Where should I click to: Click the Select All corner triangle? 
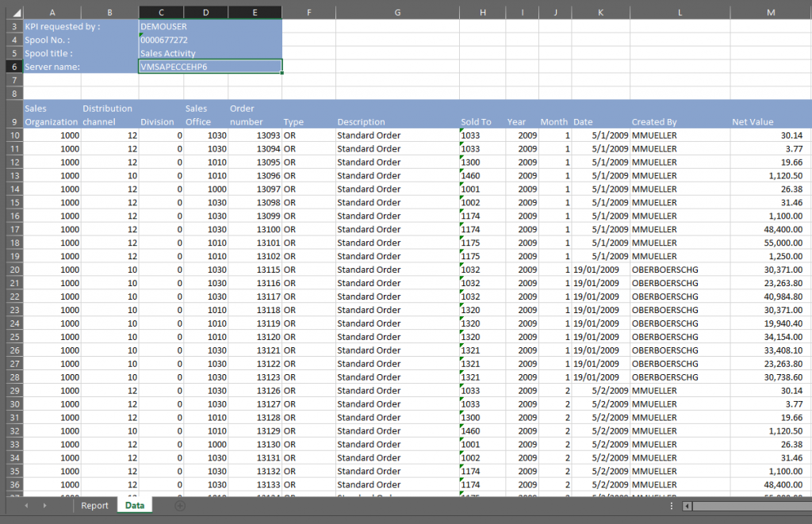pos(16,13)
